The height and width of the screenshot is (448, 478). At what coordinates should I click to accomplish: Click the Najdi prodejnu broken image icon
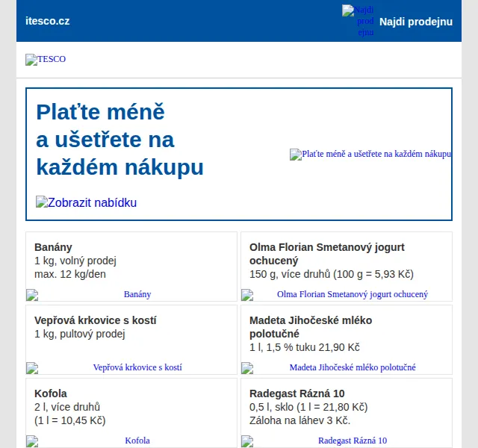tap(348, 10)
